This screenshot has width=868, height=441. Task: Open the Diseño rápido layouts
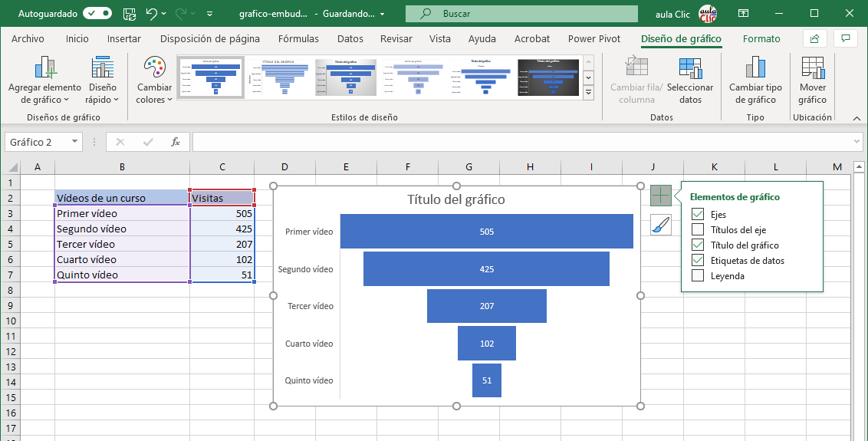(x=102, y=81)
